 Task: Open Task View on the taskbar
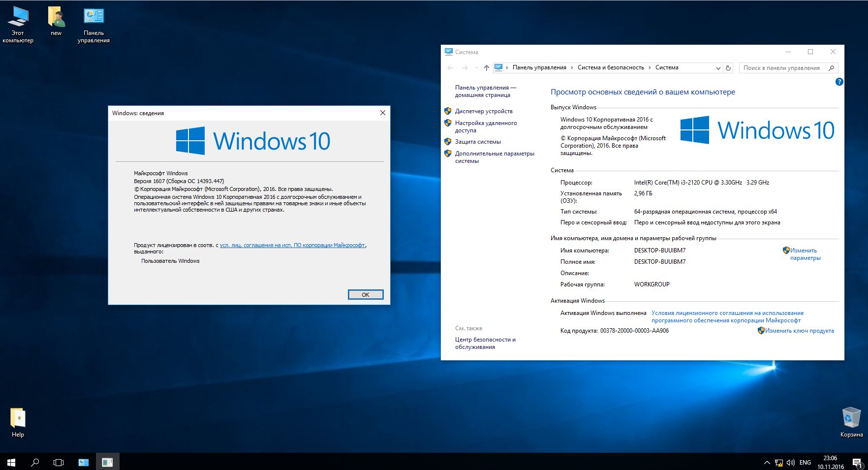coord(59,462)
